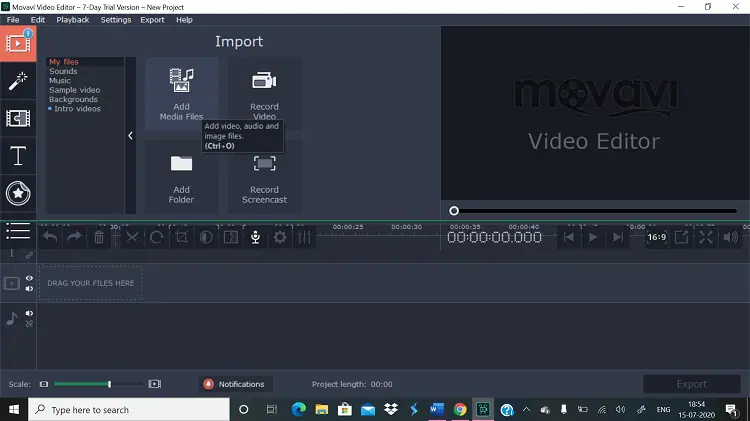Detach the preview window icon
This screenshot has height=421, width=750.
682,237
